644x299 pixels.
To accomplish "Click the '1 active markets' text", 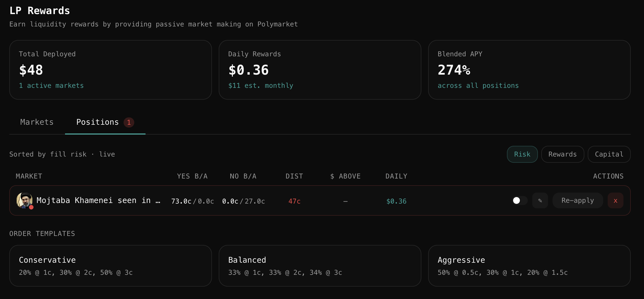I will click(51, 86).
